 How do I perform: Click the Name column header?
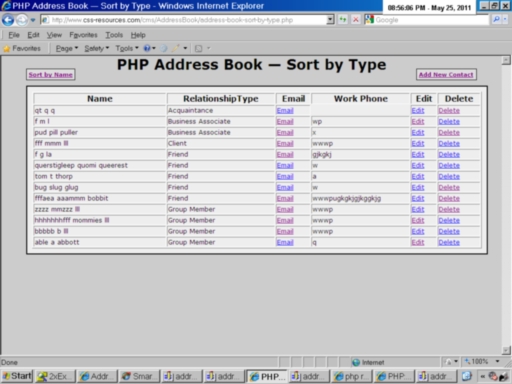(100, 99)
